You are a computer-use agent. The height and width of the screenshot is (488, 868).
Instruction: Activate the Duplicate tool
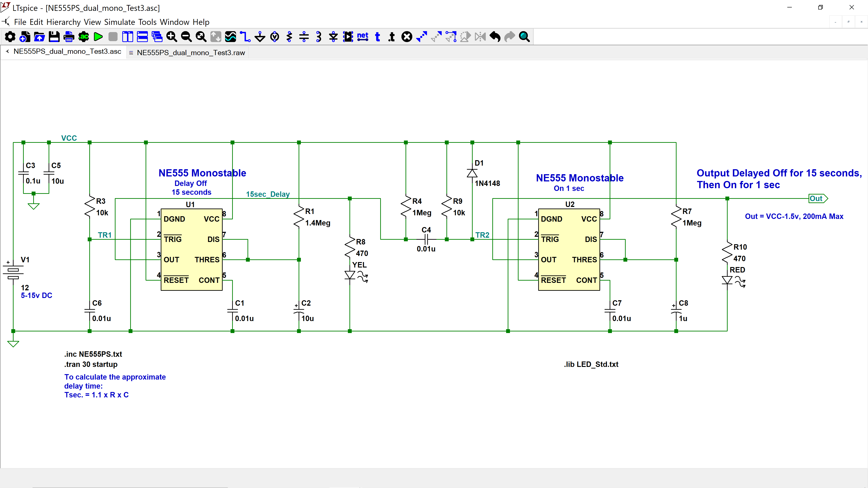pos(422,37)
